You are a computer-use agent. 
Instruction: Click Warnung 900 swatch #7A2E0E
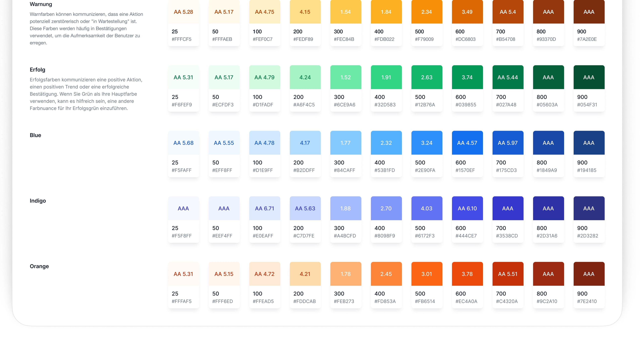(589, 12)
